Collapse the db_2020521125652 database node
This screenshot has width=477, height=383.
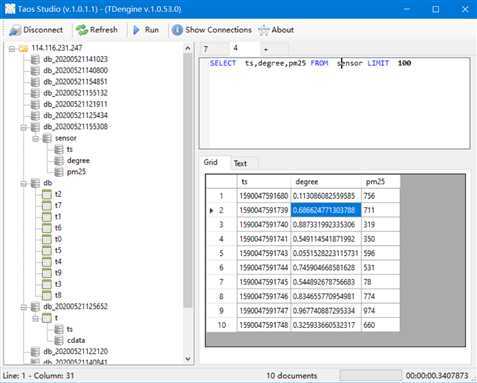pos(24,307)
